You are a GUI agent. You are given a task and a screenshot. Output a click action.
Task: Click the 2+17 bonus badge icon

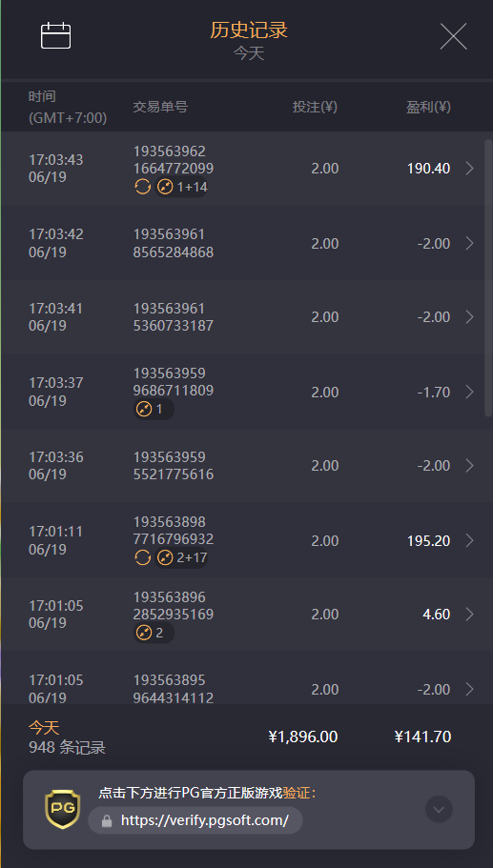tap(165, 557)
